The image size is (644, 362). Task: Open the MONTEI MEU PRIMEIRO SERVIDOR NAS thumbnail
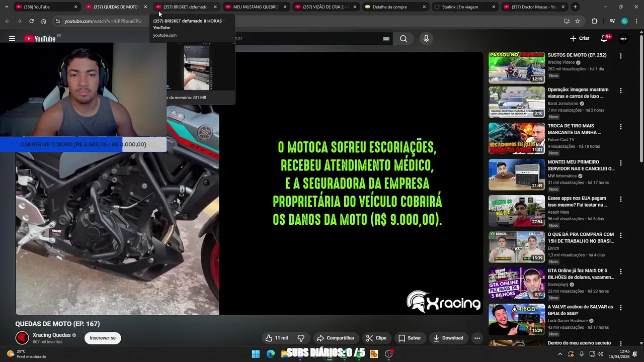(x=517, y=174)
